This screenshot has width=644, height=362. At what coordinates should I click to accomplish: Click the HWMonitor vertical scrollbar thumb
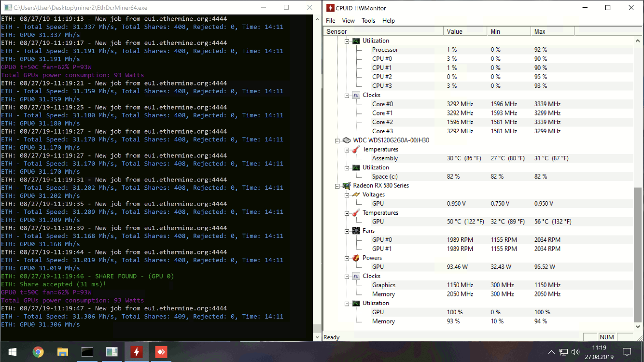click(x=638, y=254)
